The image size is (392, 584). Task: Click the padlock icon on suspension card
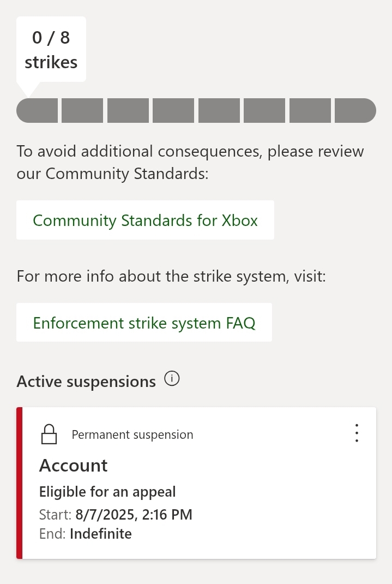[49, 434]
